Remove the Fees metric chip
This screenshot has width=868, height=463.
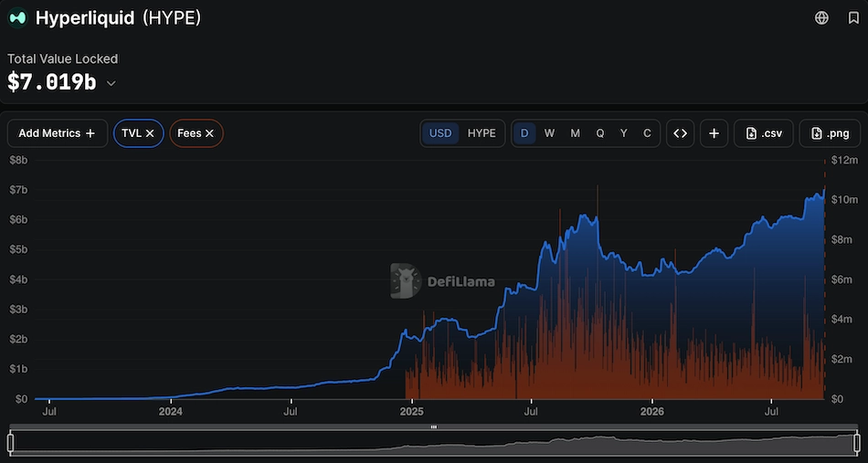pyautogui.click(x=209, y=133)
